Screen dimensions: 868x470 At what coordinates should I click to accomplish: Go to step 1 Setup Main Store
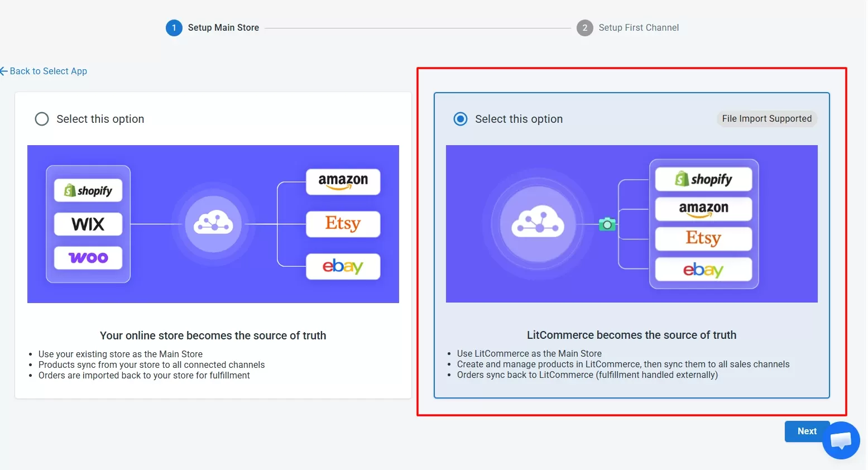point(213,28)
